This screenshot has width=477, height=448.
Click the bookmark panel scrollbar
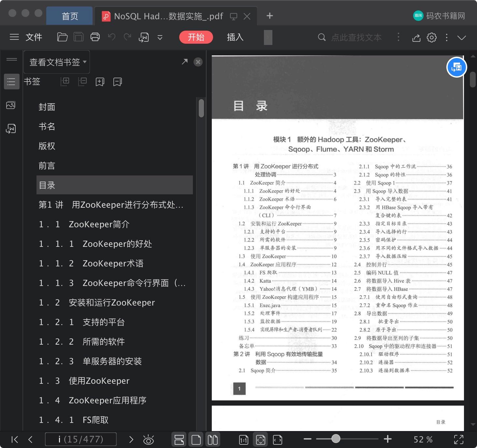pos(201,108)
